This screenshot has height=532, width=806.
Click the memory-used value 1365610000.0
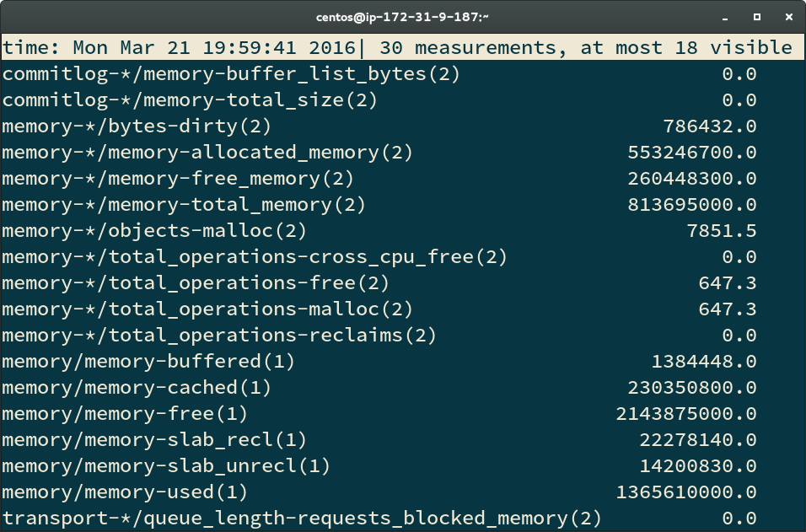(x=685, y=492)
